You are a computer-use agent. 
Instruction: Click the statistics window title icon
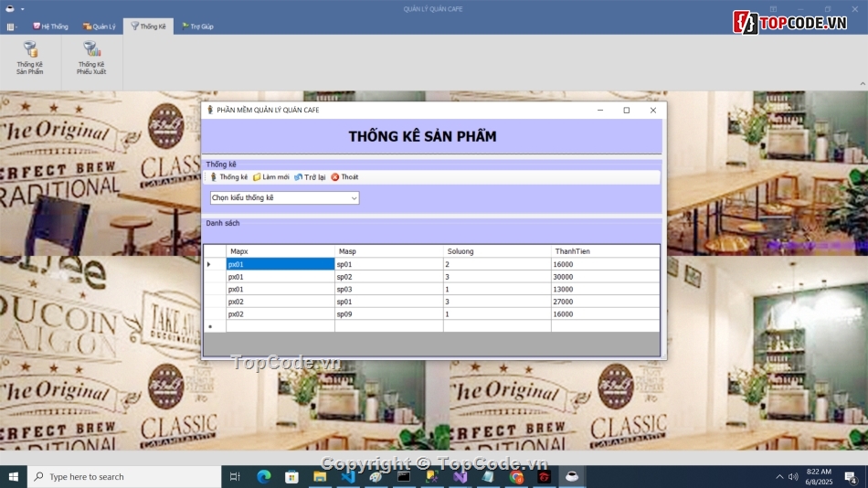(x=210, y=111)
